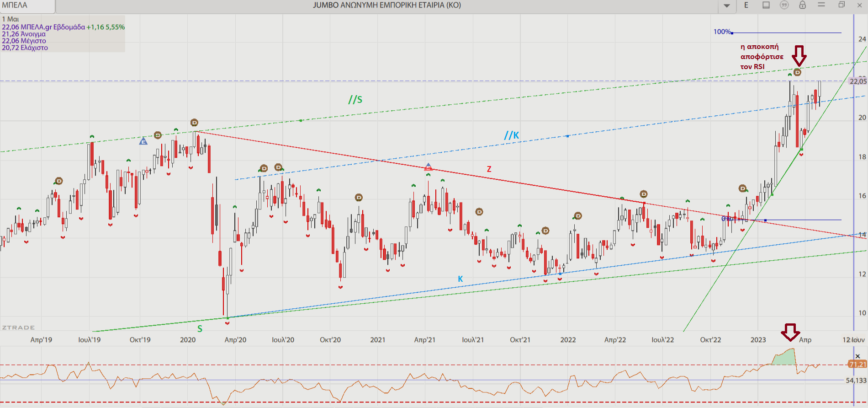Open the two-line chart menu icon

pyautogui.click(x=821, y=5)
